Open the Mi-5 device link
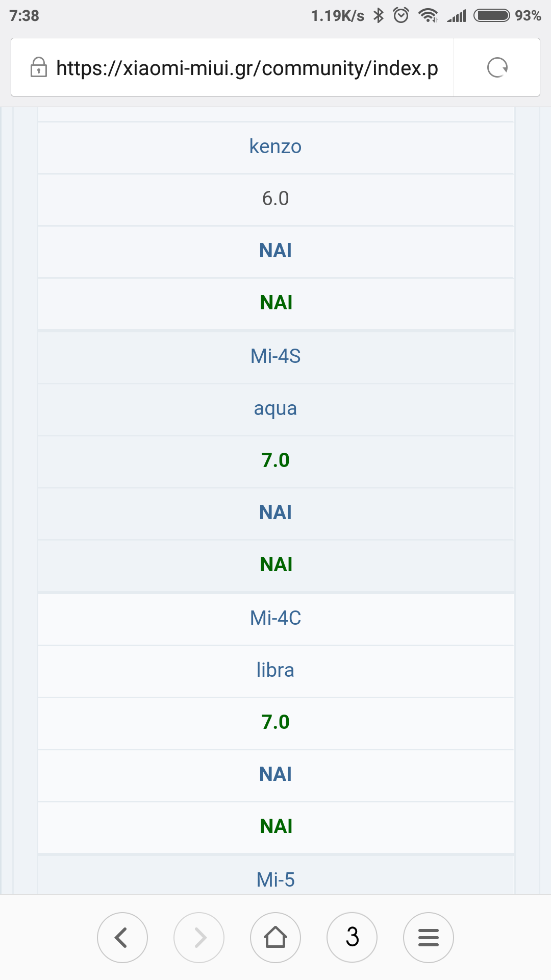 coord(275,879)
